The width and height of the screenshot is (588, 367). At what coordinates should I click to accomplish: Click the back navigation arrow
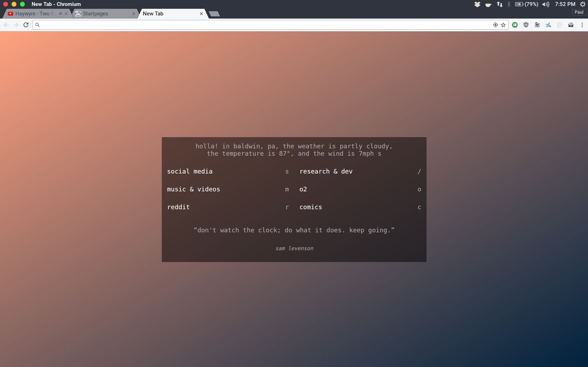click(x=6, y=25)
